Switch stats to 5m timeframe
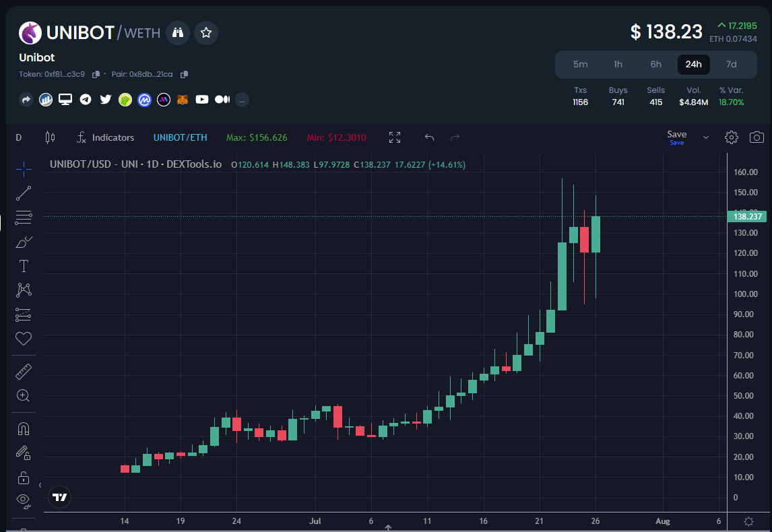Viewport: 772px width, 532px height. (581, 65)
